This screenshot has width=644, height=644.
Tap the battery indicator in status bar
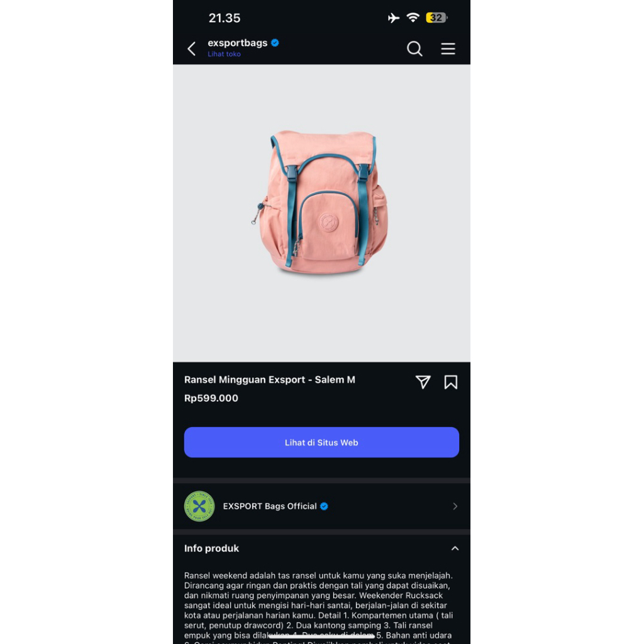pos(436,18)
